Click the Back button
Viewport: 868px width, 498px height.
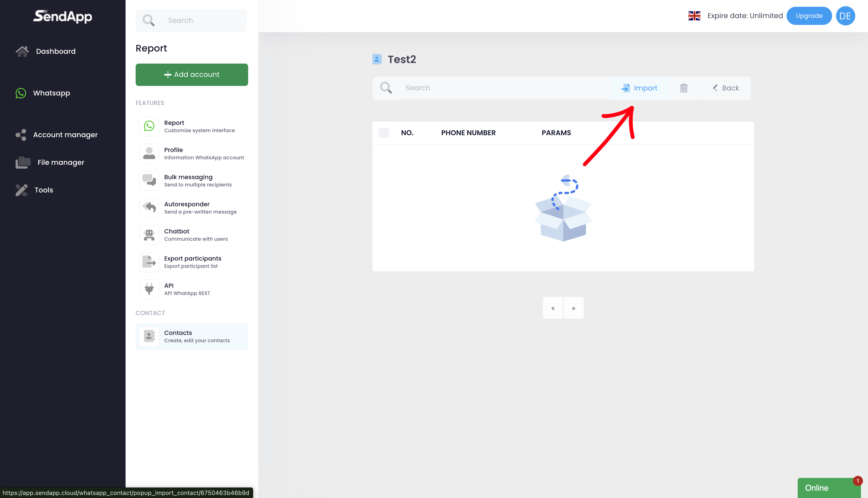pos(726,88)
